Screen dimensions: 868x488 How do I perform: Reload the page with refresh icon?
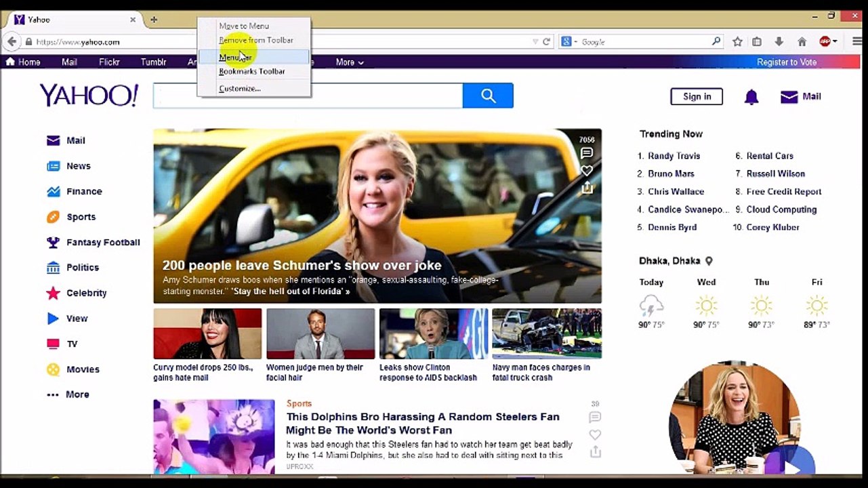[546, 42]
